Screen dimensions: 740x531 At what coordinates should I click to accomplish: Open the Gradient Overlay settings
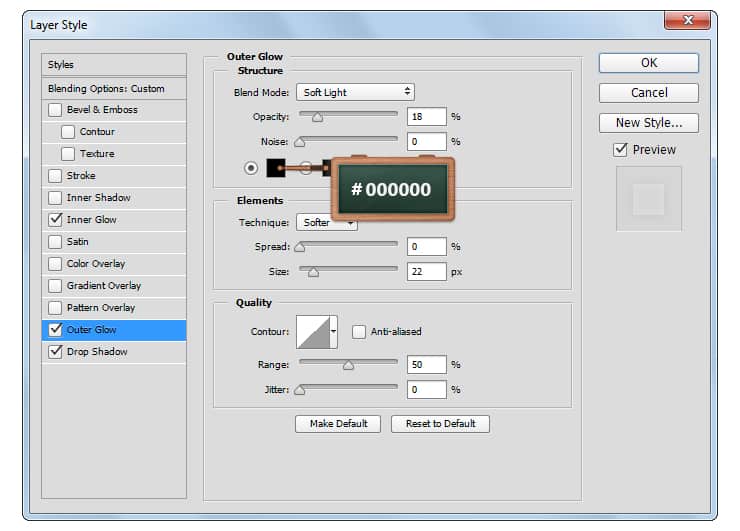tap(103, 286)
